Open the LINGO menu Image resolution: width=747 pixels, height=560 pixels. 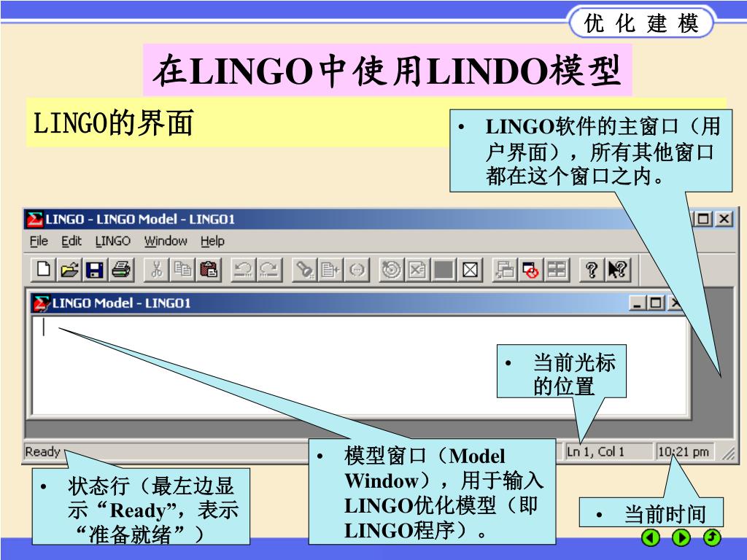click(x=113, y=241)
